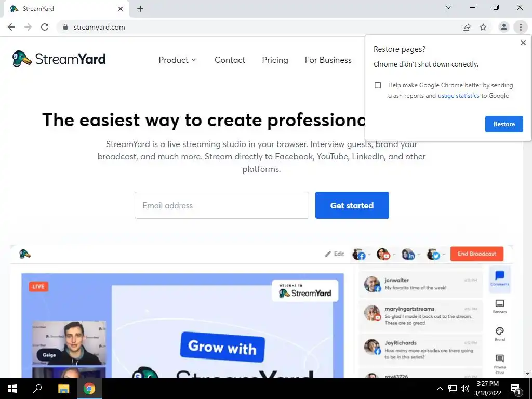
Task: Open the Comments panel icon
Action: tap(500, 278)
